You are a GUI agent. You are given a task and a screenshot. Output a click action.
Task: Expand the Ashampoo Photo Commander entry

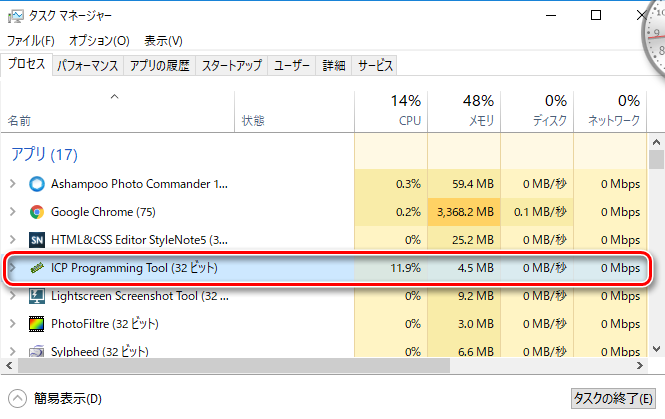12,184
